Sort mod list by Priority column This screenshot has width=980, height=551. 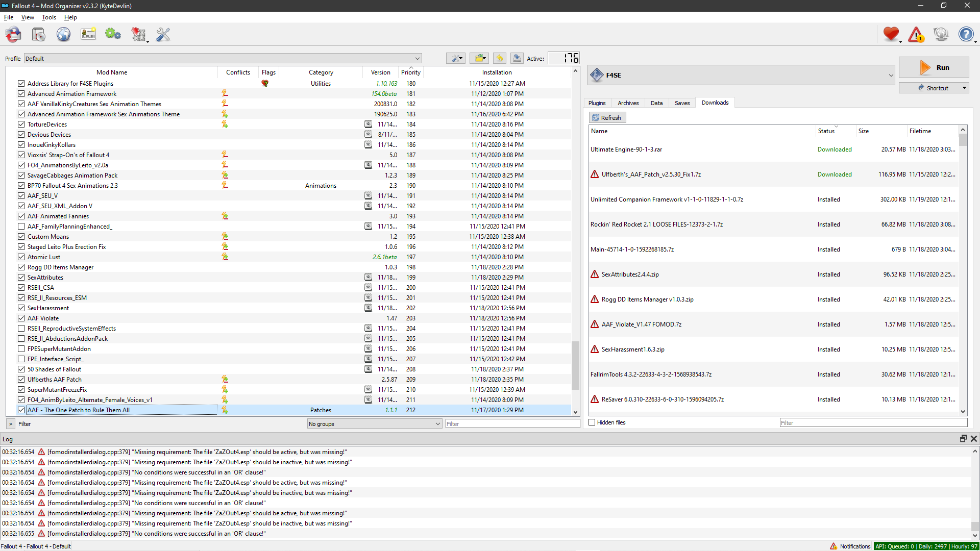point(411,72)
